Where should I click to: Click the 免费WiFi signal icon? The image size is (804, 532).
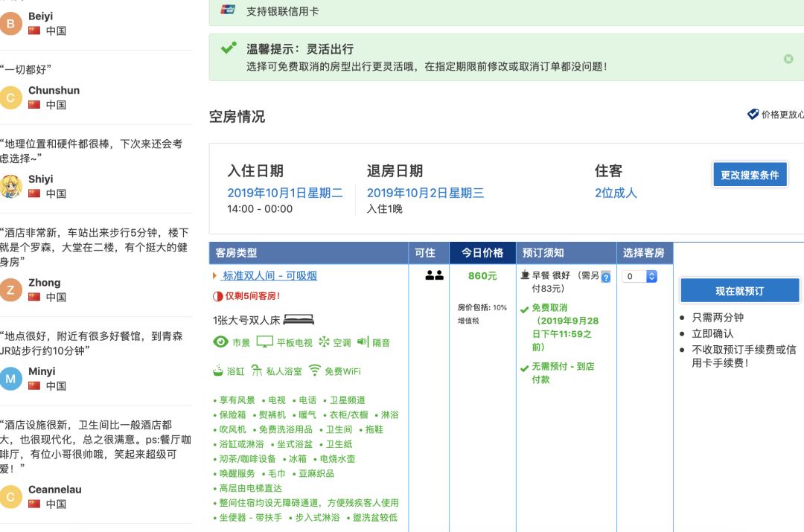tap(316, 370)
